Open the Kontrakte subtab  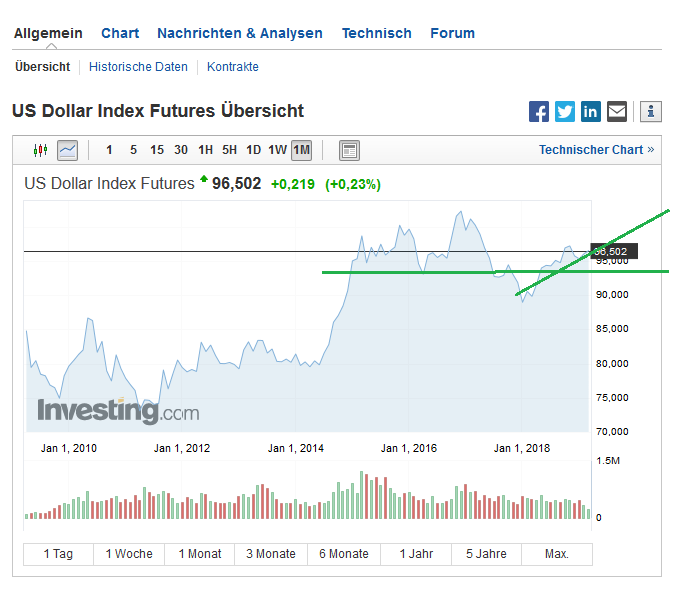pyautogui.click(x=233, y=67)
